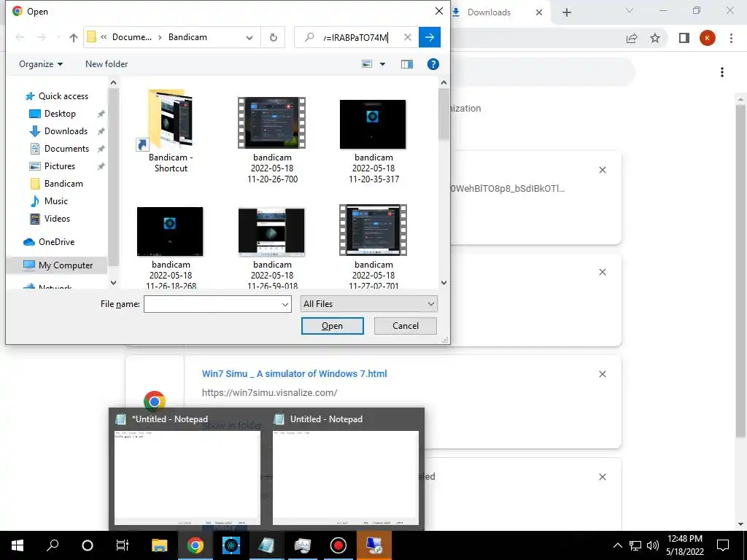Open the Recent locations dropdown arrow
The width and height of the screenshot is (747, 560).
pos(58,37)
